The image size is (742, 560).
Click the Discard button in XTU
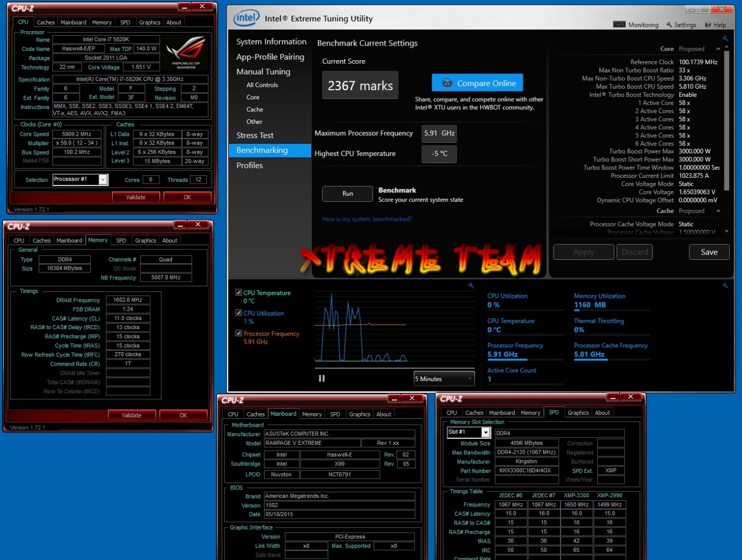635,252
